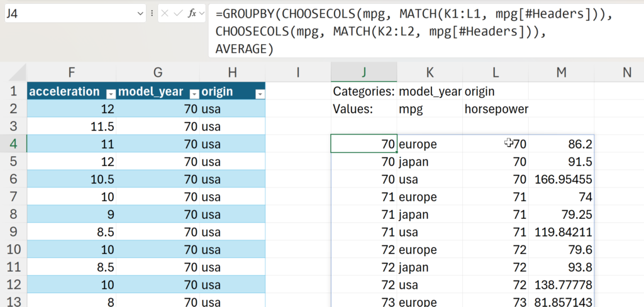
Task: Click inside the Name Box showing J4
Action: pos(63,13)
